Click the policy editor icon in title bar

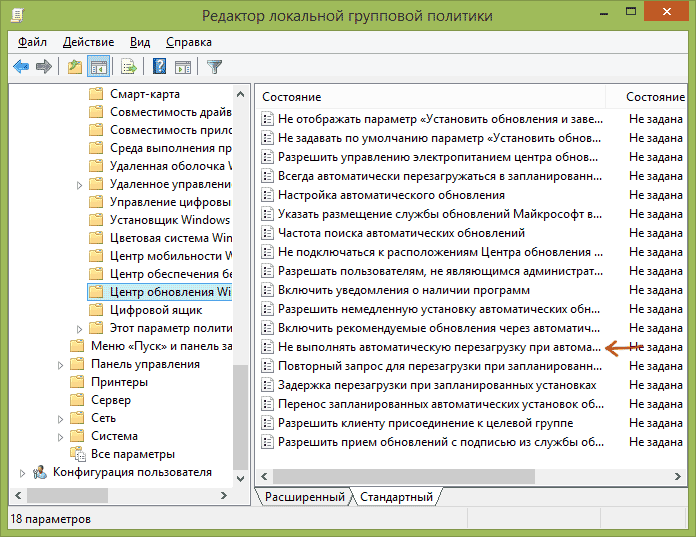tap(17, 16)
